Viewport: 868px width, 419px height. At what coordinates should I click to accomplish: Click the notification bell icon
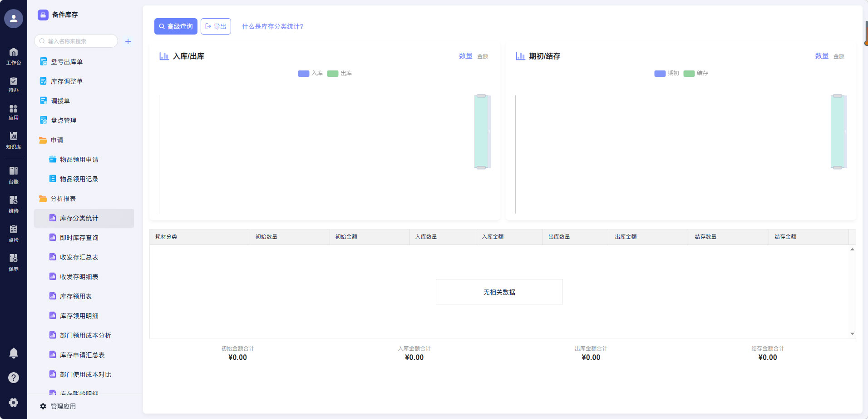point(14,353)
